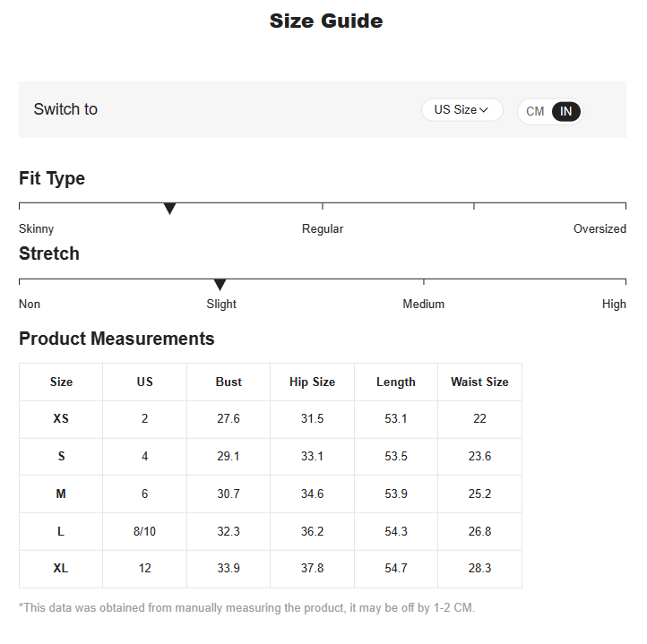The height and width of the screenshot is (644, 647).
Task: Open the US Size dropdown
Action: click(x=462, y=110)
